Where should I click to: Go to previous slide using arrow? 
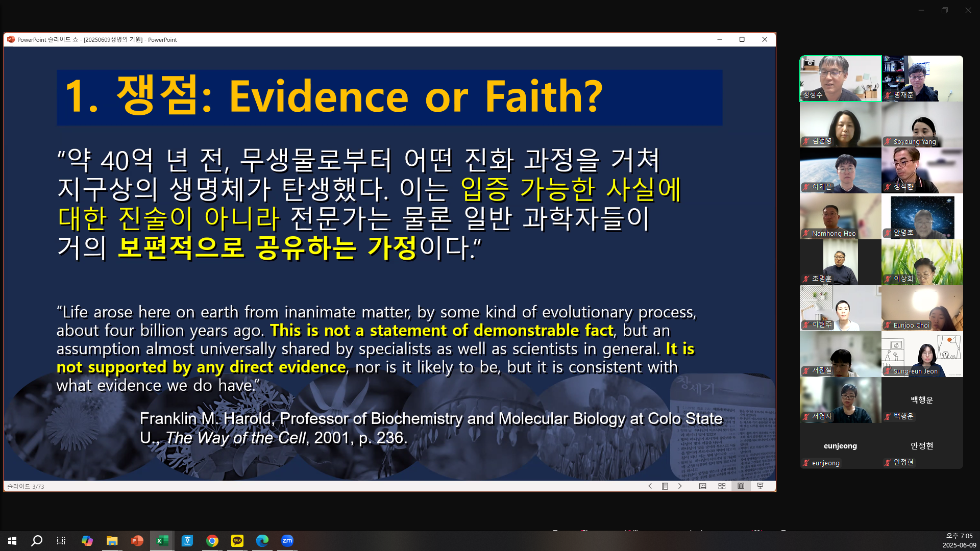tap(650, 486)
